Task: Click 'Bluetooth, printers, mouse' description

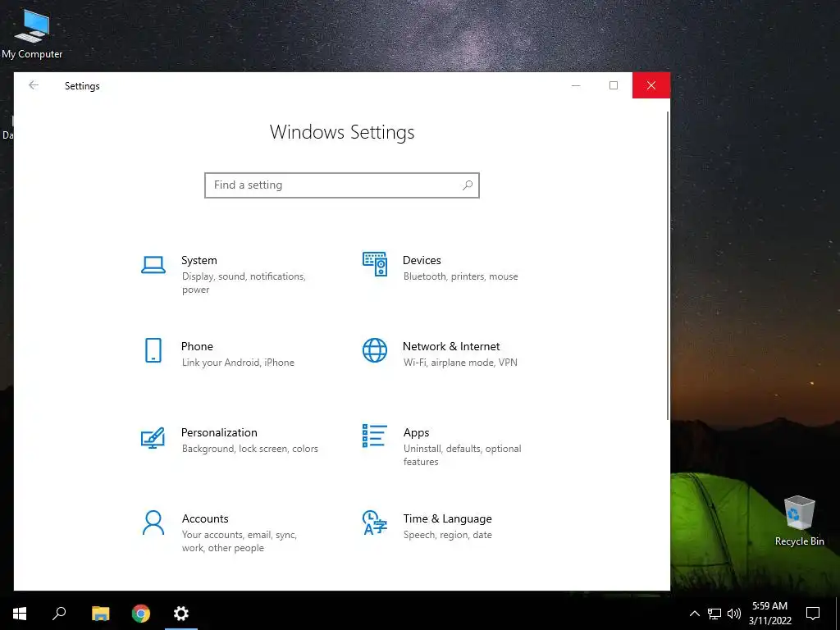Action: [461, 276]
